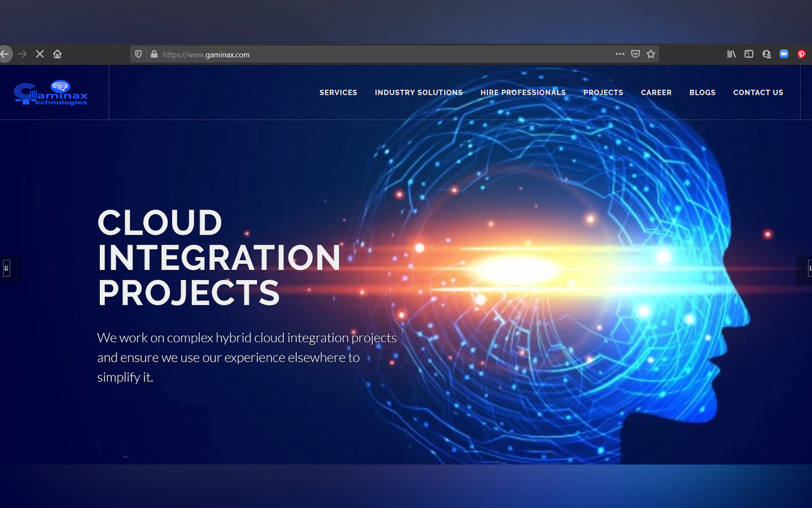812x508 pixels.
Task: Click the browser back arrow button
Action: click(5, 54)
